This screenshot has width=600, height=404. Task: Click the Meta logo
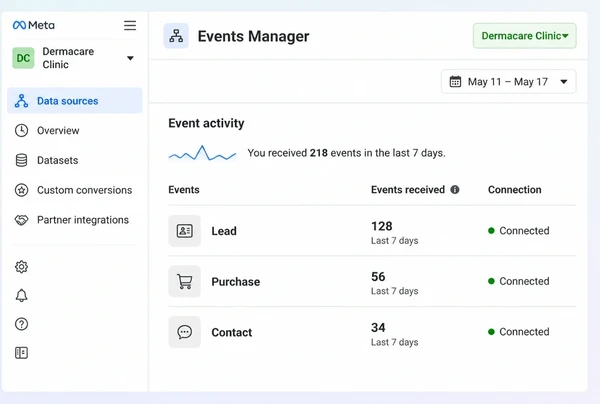pos(34,25)
